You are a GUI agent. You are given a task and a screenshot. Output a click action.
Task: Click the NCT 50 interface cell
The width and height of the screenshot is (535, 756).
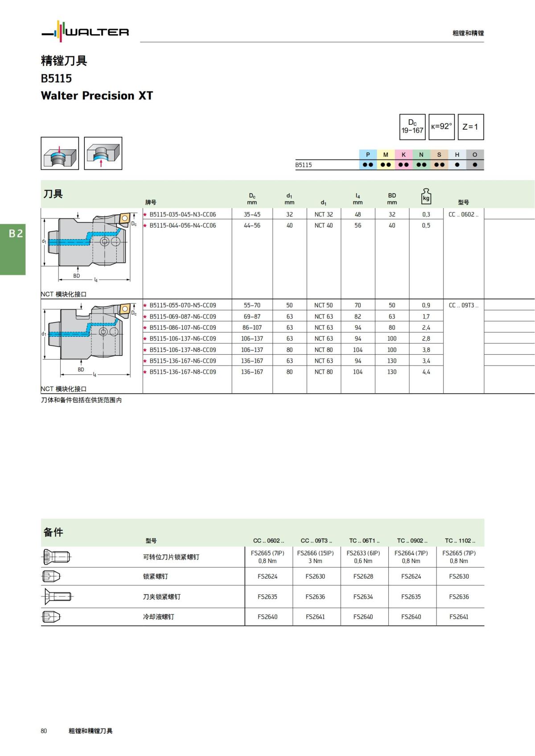pos(324,305)
